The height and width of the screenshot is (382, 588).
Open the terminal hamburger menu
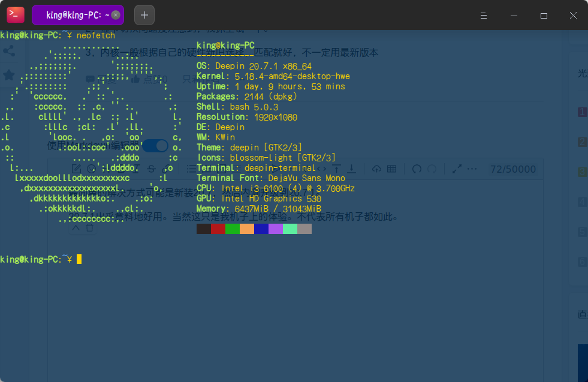pyautogui.click(x=483, y=16)
